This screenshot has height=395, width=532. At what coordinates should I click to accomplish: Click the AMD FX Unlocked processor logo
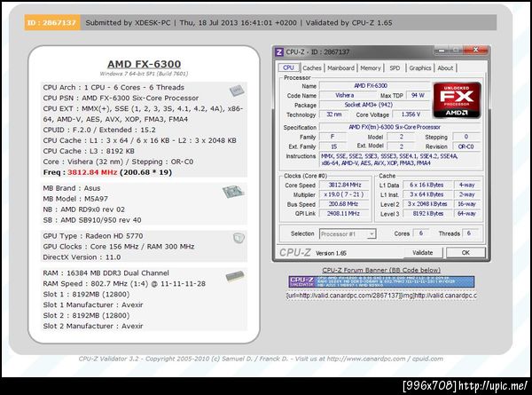[457, 100]
